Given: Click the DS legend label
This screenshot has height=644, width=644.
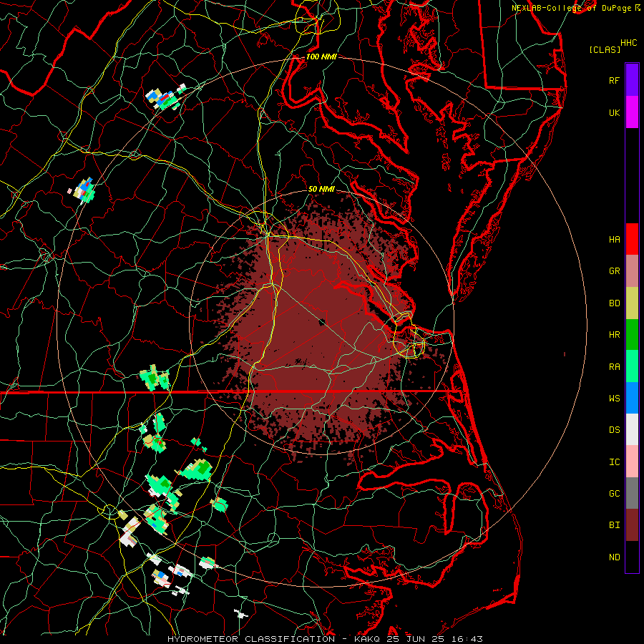Looking at the screenshot, I should pyautogui.click(x=614, y=430).
